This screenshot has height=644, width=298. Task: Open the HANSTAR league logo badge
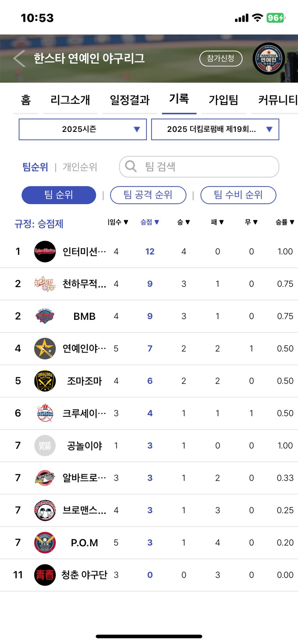click(x=269, y=59)
